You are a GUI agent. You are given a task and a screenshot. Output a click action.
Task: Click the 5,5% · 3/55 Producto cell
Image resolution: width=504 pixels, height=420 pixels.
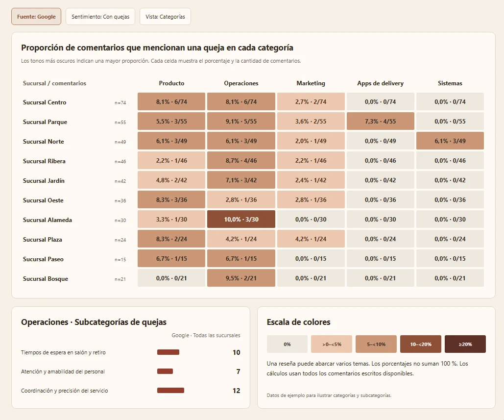(x=171, y=121)
